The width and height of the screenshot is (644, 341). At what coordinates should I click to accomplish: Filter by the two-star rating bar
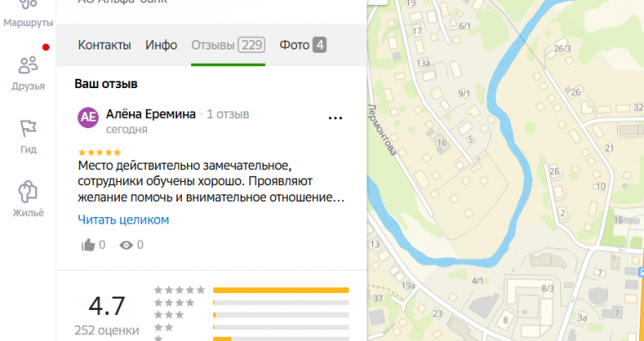281,328
